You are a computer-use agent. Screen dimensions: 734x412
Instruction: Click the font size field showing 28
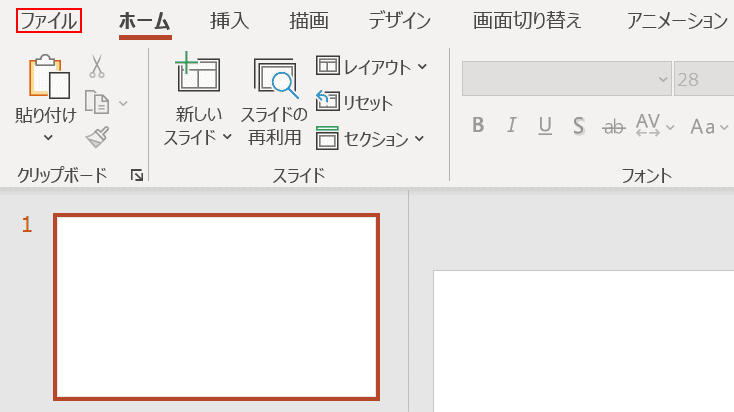click(704, 79)
